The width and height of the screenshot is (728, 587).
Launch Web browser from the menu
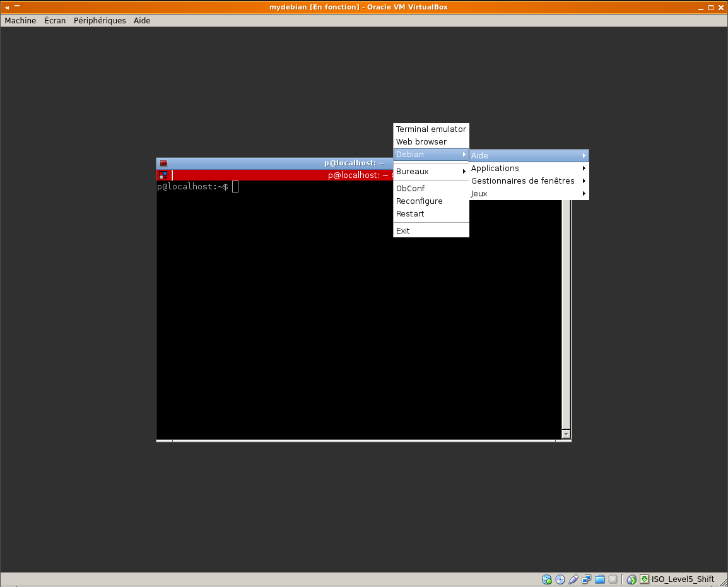(431, 141)
